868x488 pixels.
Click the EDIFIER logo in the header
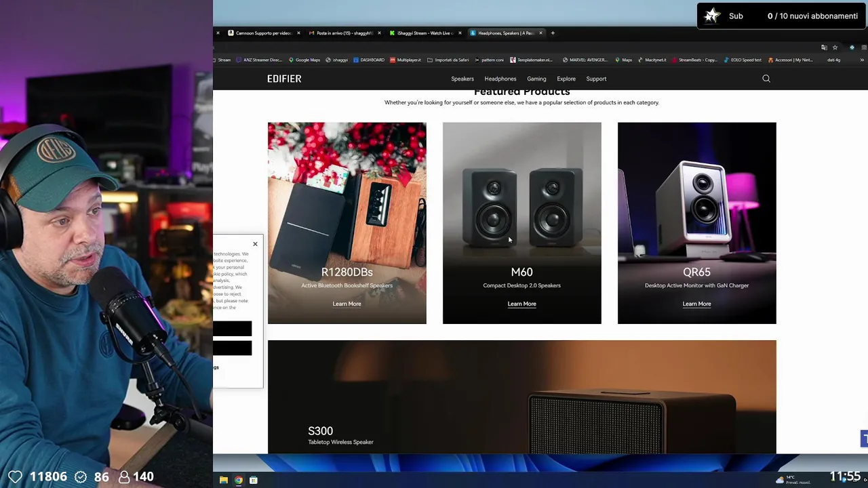coord(284,79)
